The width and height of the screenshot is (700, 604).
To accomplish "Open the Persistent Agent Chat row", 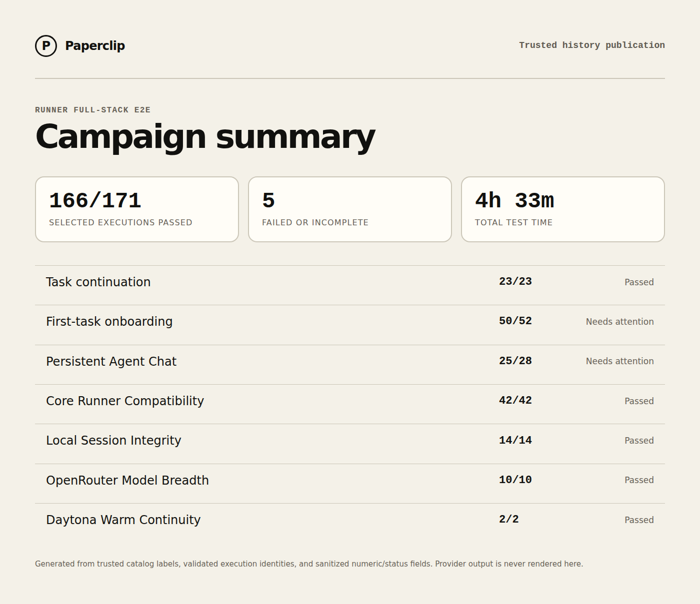I will [350, 365].
